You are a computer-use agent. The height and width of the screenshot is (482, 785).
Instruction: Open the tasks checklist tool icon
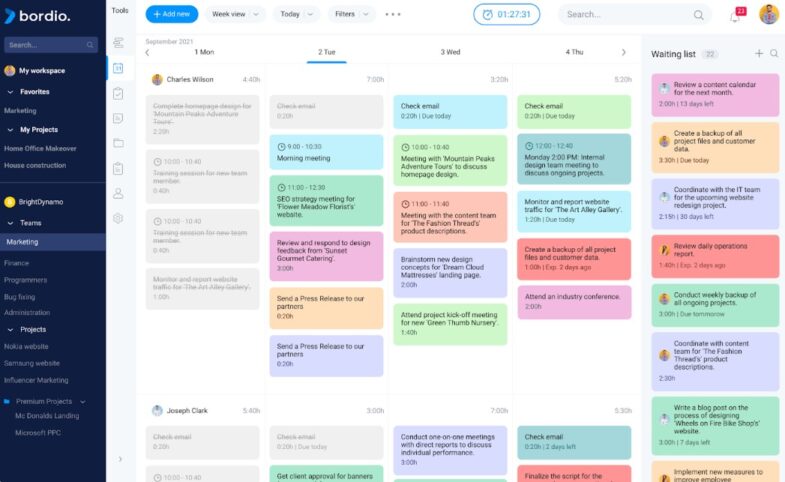click(x=118, y=93)
